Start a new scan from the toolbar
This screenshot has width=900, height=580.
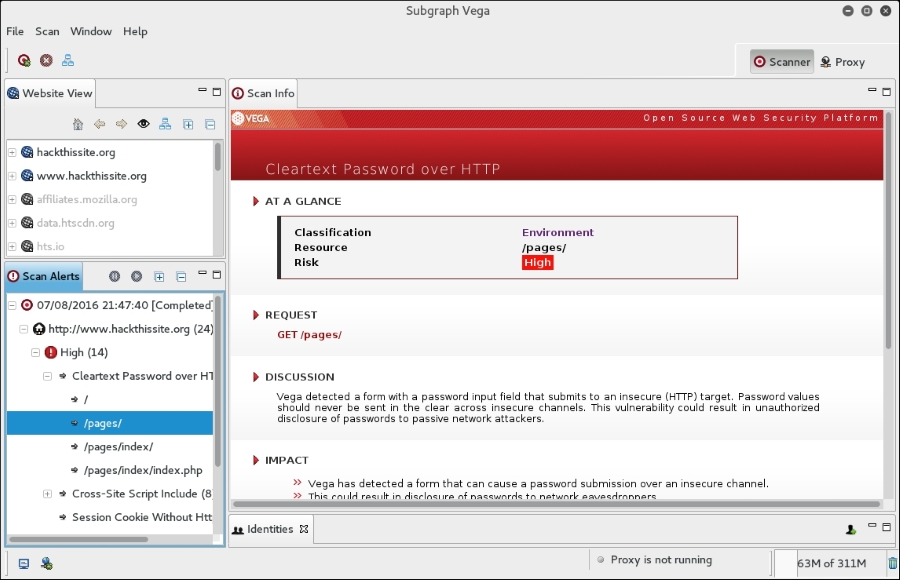(24, 60)
